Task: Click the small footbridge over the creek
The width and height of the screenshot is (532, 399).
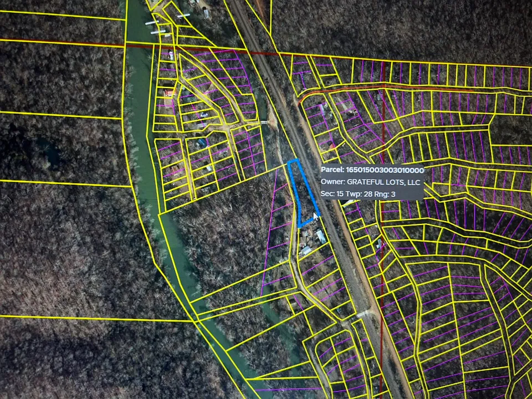Action: coord(264,122)
